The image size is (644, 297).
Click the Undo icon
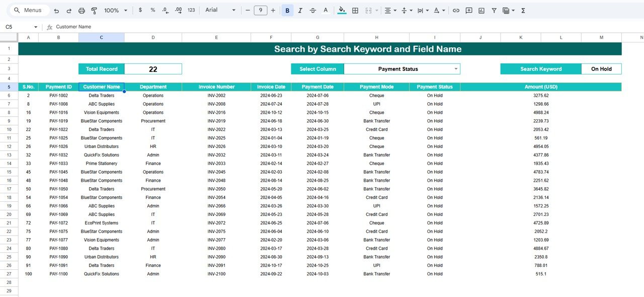pos(56,10)
